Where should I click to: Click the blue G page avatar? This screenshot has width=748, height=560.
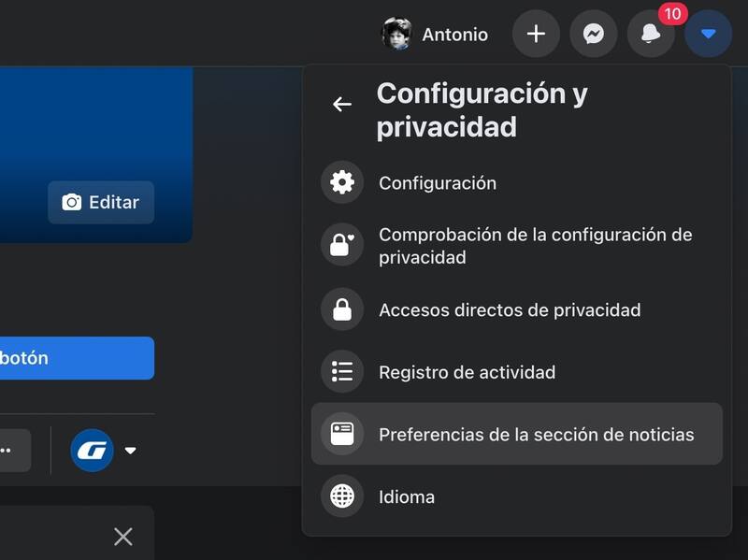92,451
